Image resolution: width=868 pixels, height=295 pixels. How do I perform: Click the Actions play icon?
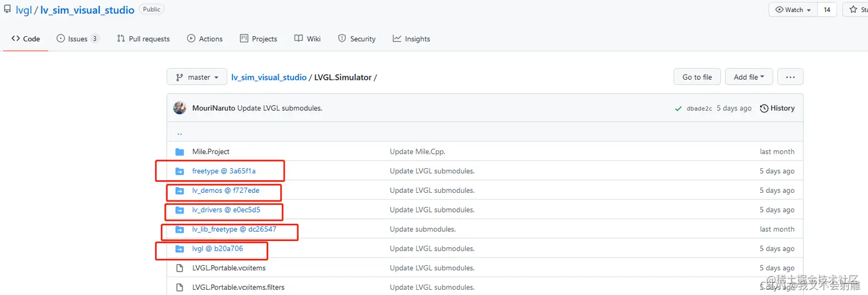191,38
